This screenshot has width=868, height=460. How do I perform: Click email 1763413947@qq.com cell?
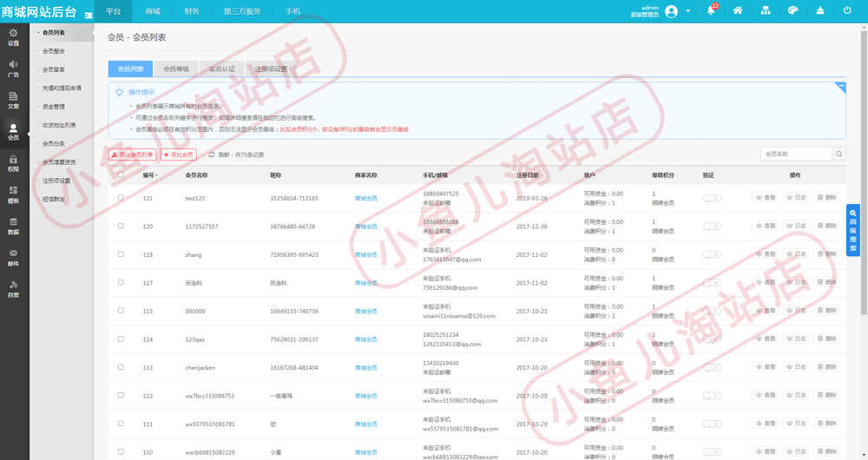pyautogui.click(x=451, y=259)
